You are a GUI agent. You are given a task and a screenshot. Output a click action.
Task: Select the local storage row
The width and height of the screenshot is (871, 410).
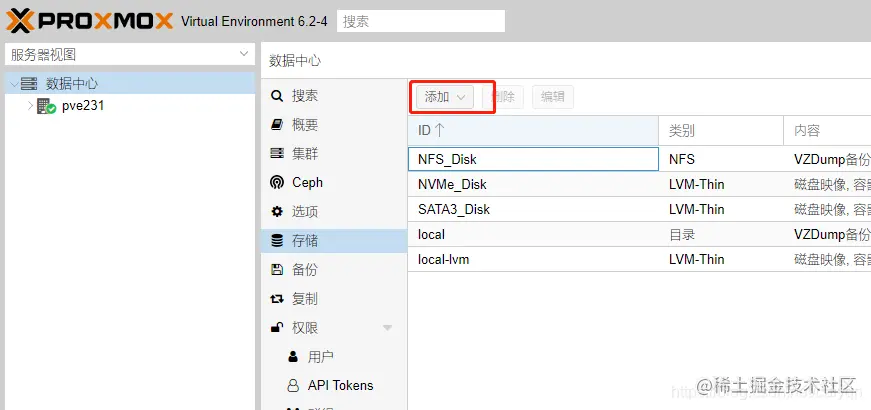click(639, 234)
